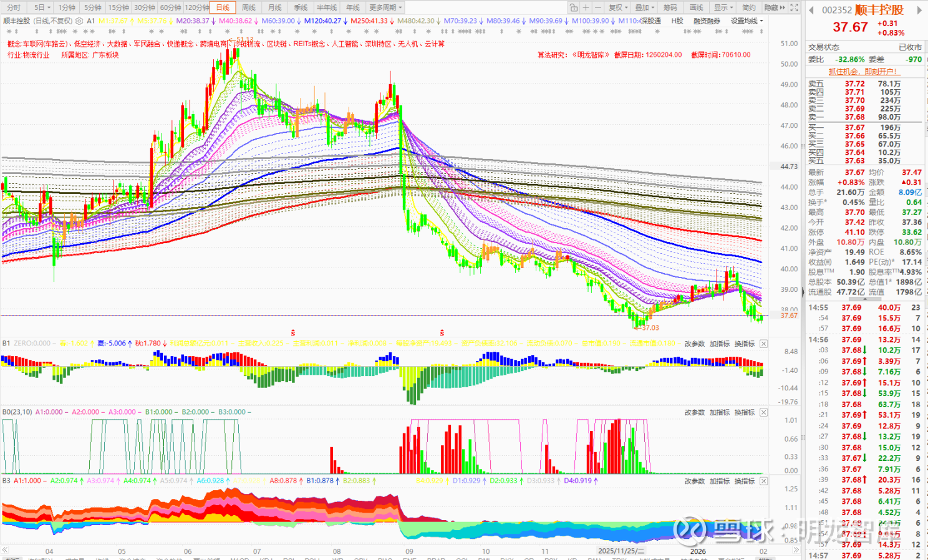Open 叠加 overlay dropdown
This screenshot has height=560, width=928.
pos(644,7)
